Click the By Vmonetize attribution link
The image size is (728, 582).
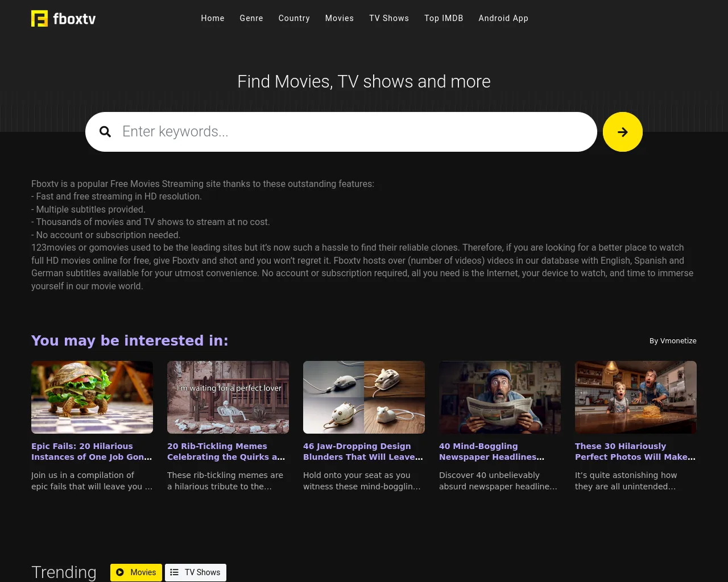tap(673, 341)
